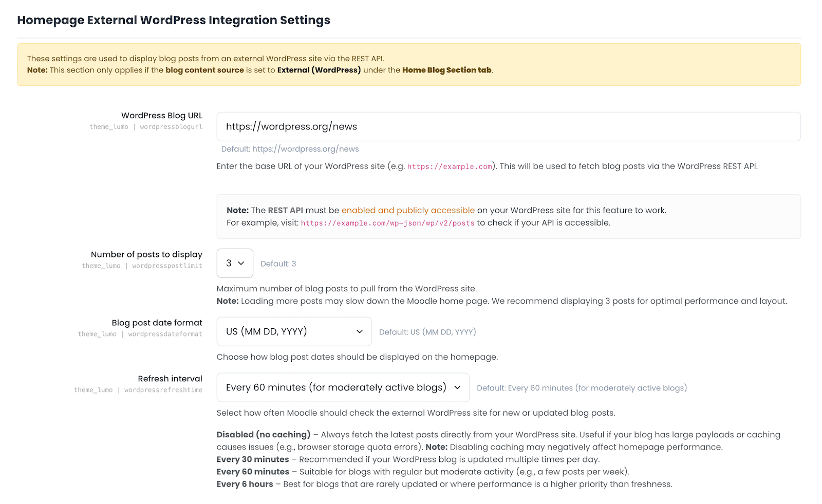Click the 'Home Blog Section tab' bold text
The height and width of the screenshot is (504, 822).
tap(447, 70)
